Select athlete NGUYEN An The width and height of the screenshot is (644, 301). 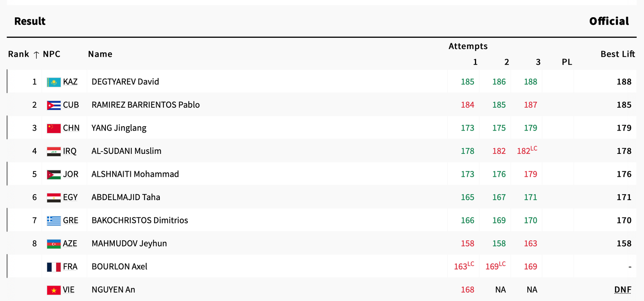(114, 290)
